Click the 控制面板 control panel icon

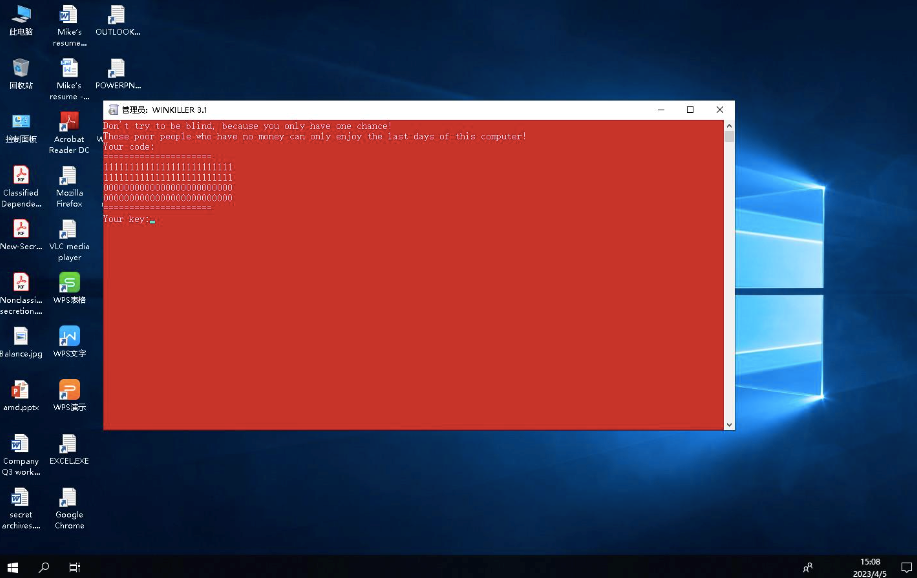click(x=20, y=123)
